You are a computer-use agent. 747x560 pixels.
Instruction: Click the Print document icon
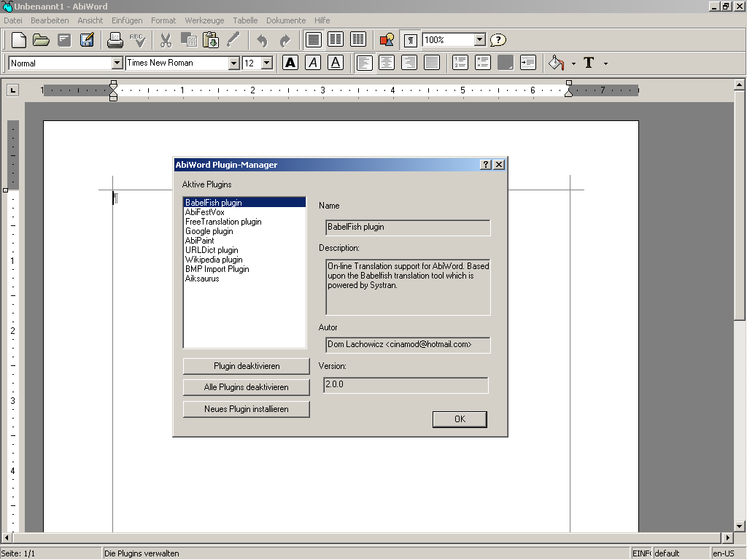coord(115,40)
